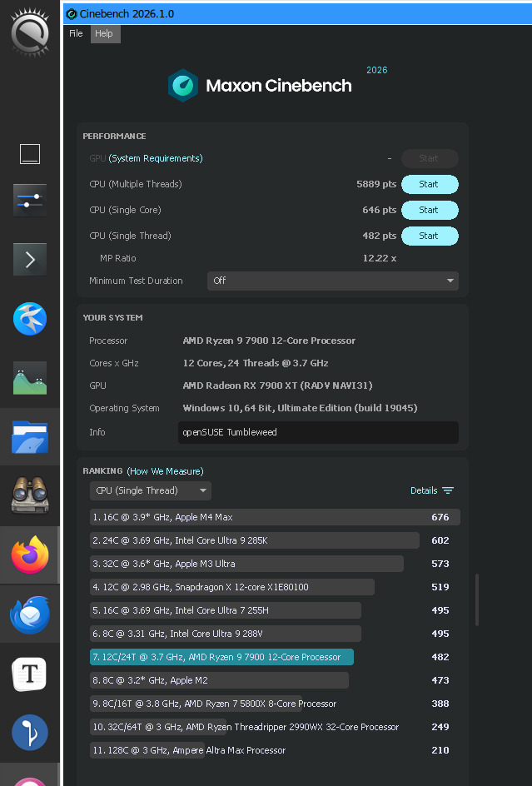Click the Maxon Cinebench hexagon logo
The width and height of the screenshot is (532, 786).
[183, 86]
